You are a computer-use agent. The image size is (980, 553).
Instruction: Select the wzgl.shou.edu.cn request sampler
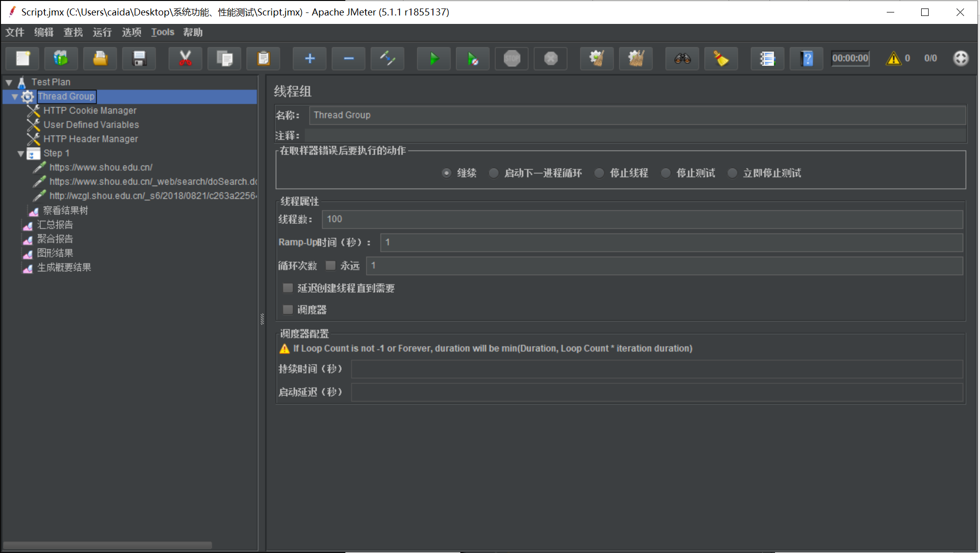[153, 196]
